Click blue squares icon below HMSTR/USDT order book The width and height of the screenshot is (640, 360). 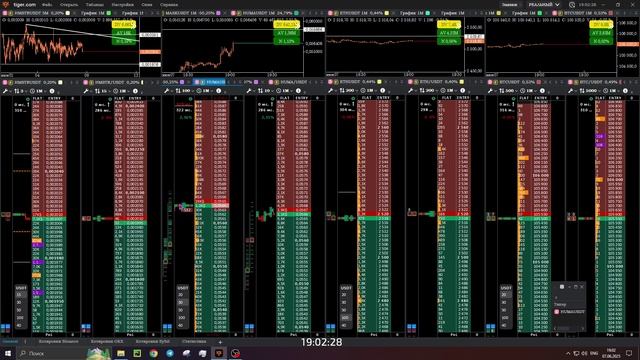[x=86, y=327]
